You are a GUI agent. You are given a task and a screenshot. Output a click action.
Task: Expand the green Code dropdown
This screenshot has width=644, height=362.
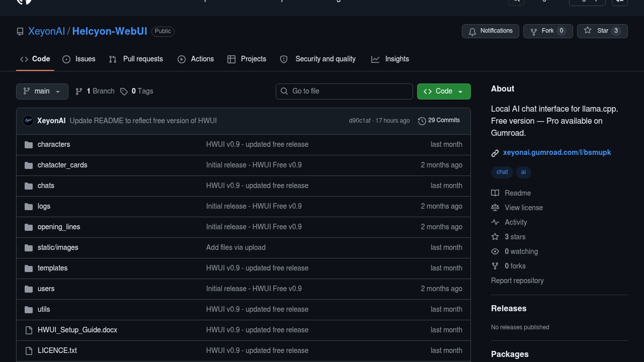point(443,91)
